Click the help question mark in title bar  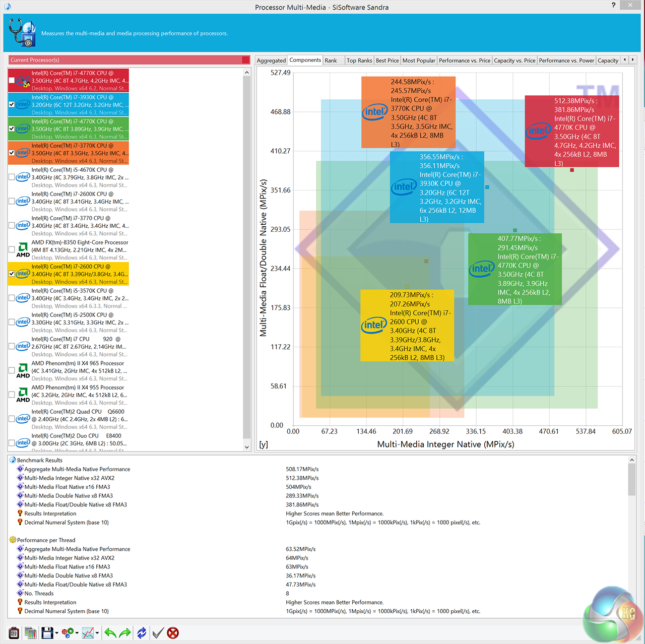(x=613, y=5)
